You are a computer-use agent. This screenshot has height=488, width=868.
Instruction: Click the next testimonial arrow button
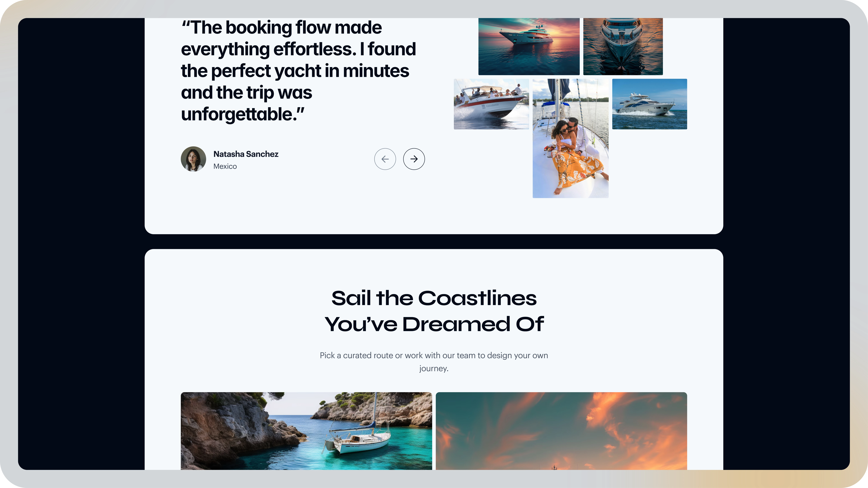414,159
